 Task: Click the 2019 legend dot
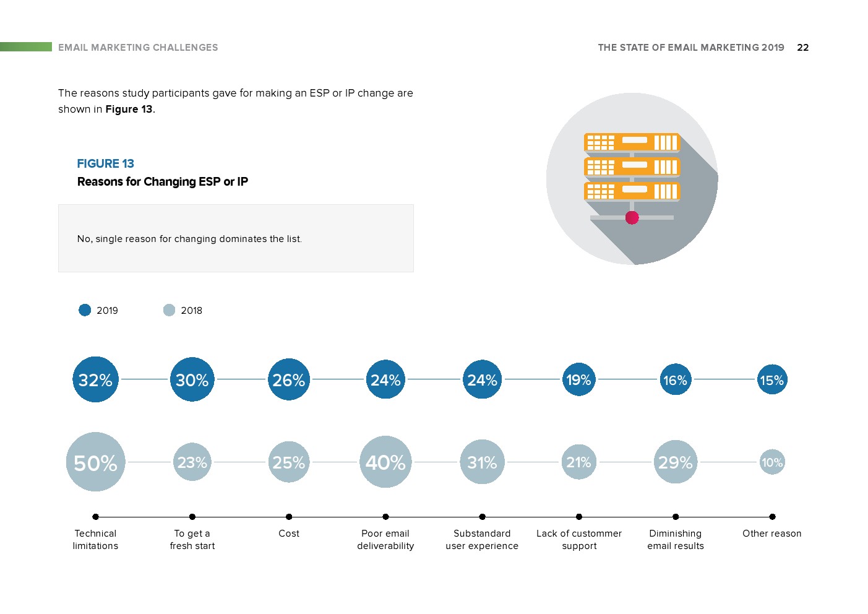85,310
